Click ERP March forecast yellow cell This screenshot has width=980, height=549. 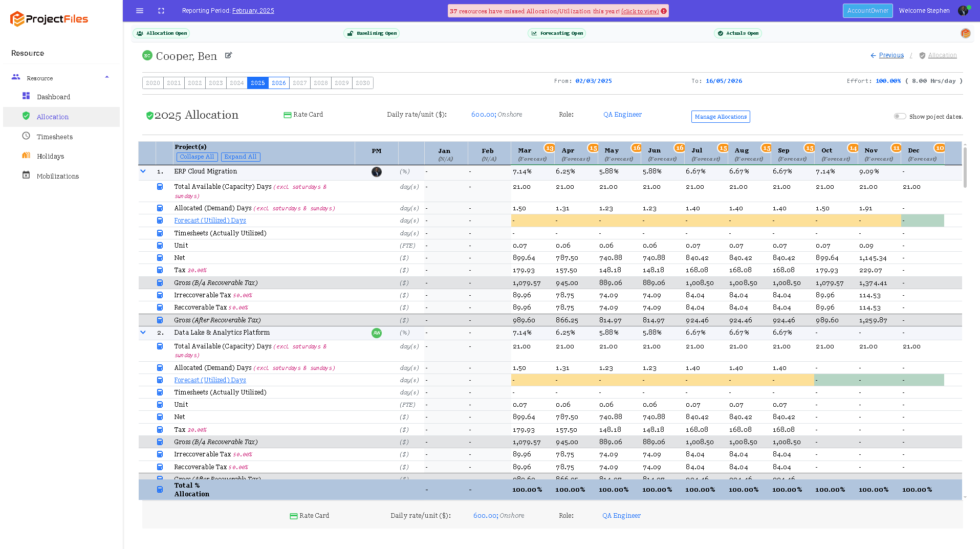tap(533, 221)
